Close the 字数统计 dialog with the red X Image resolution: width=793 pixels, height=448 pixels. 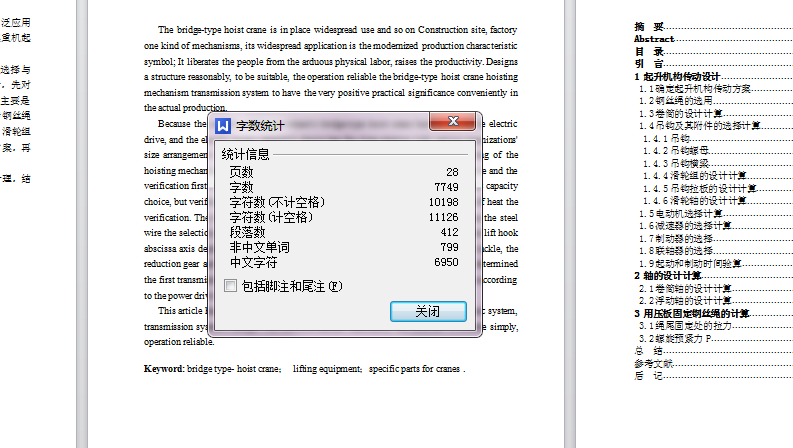pyautogui.click(x=453, y=121)
